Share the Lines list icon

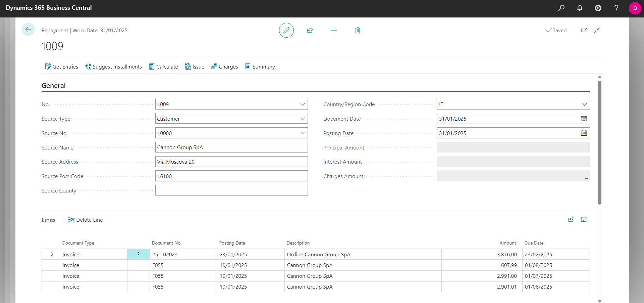571,219
